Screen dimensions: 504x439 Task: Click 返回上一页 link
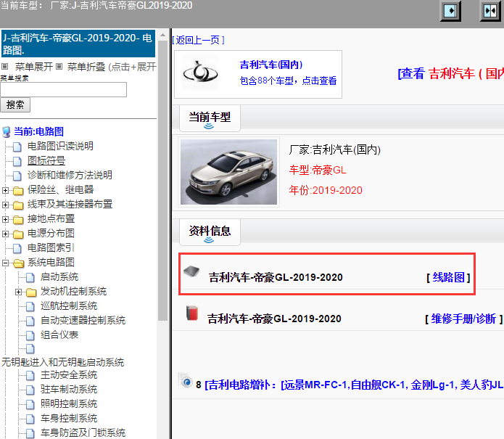(x=198, y=40)
